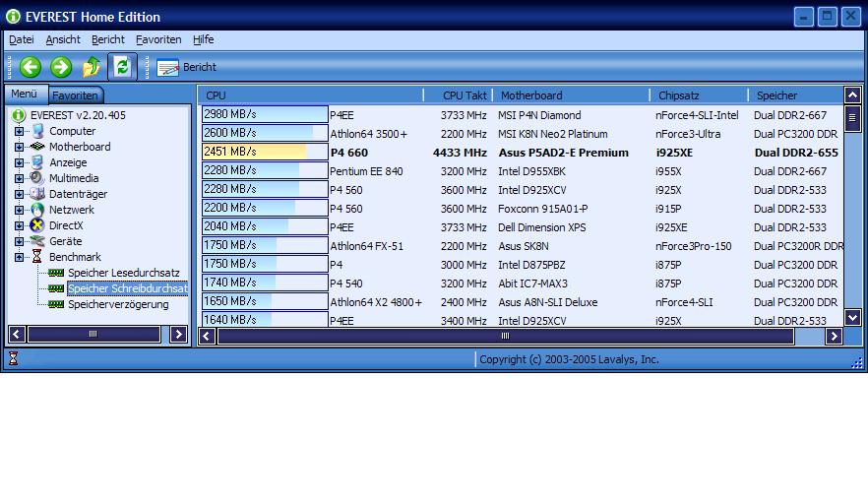868x504 pixels.
Task: Click the DirectX icon in the tree
Action: click(37, 225)
